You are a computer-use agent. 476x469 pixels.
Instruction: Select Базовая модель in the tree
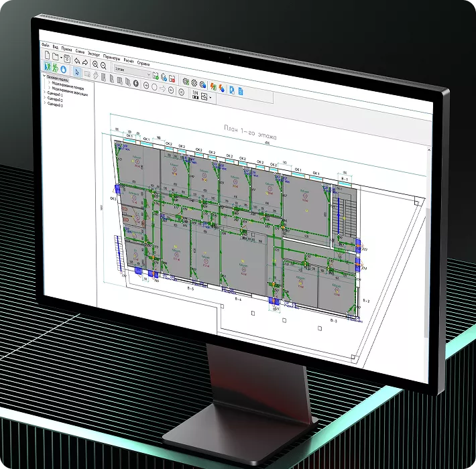(58, 79)
